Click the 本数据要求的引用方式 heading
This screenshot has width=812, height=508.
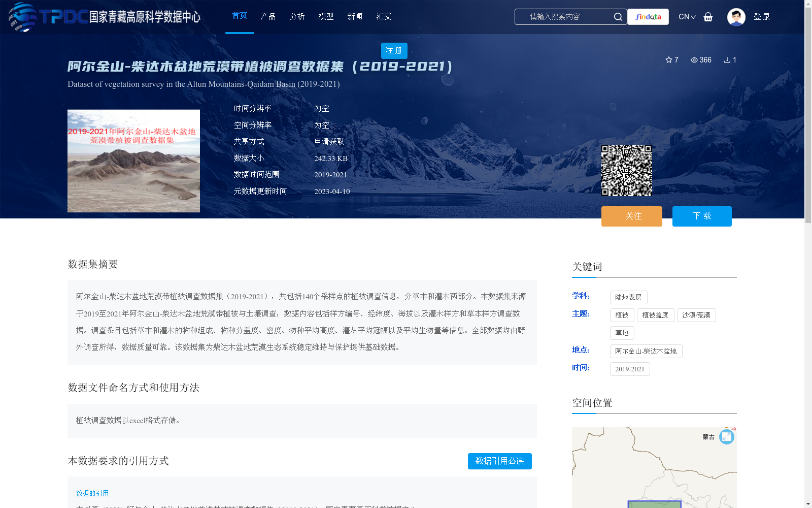pyautogui.click(x=118, y=461)
